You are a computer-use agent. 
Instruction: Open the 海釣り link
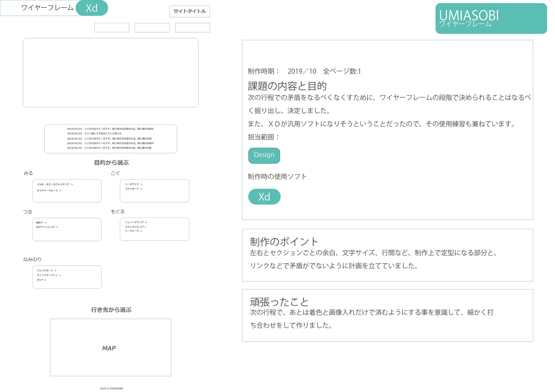click(x=41, y=222)
